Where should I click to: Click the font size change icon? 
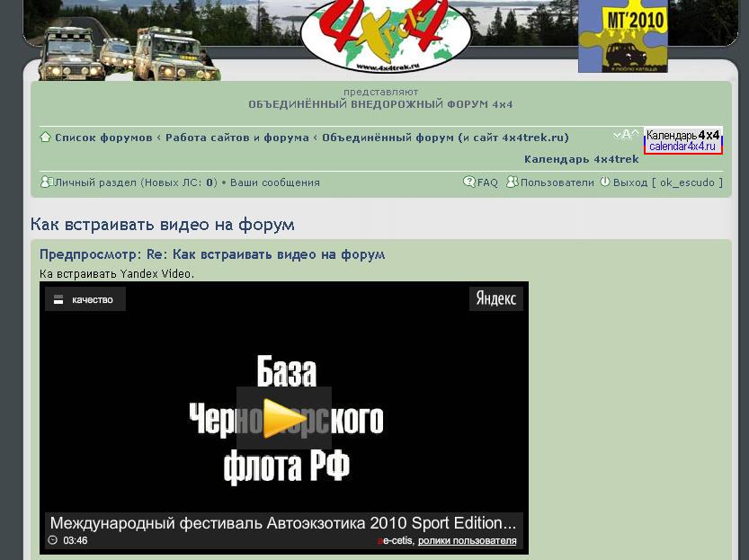(x=626, y=135)
